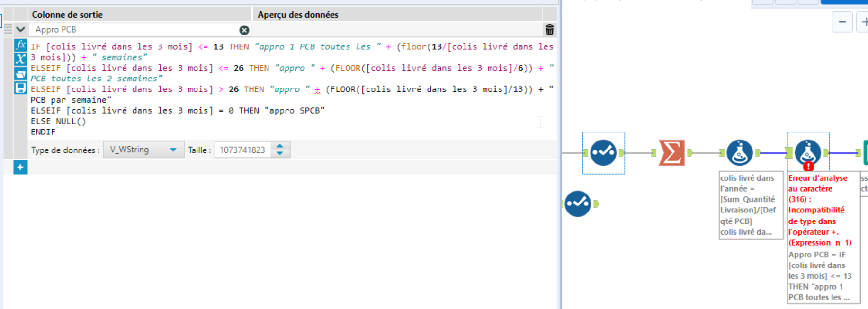Viewport: 868px width, 309px height.
Task: Click output anchor of Summarize tool
Action: 689,152
